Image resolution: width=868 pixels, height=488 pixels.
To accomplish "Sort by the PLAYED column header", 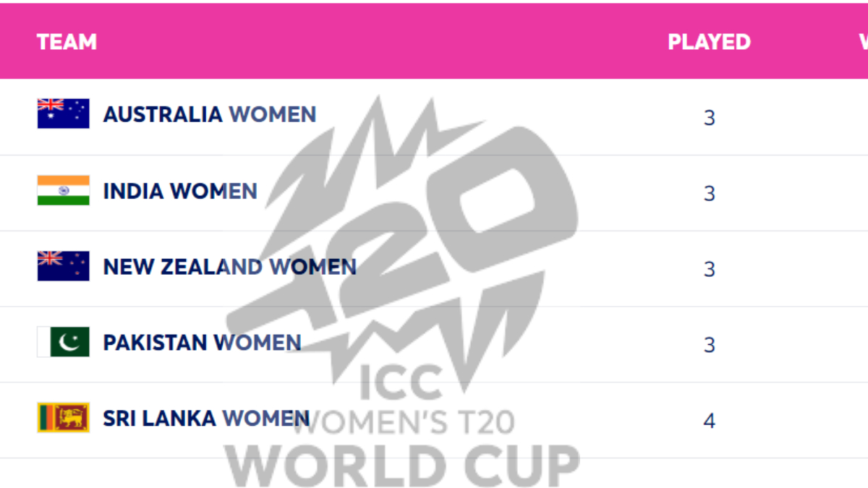I will (x=709, y=42).
